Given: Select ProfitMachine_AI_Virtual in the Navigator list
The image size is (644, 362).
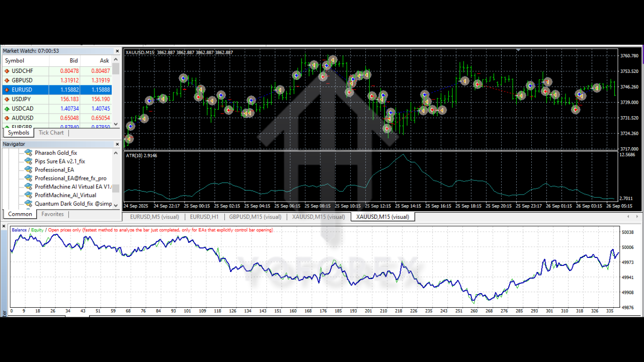Looking at the screenshot, I should pyautogui.click(x=29, y=195).
